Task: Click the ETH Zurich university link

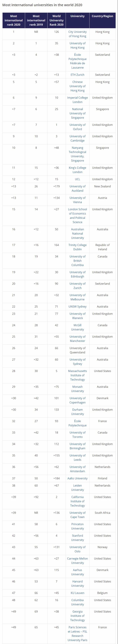Action: pyautogui.click(x=77, y=75)
